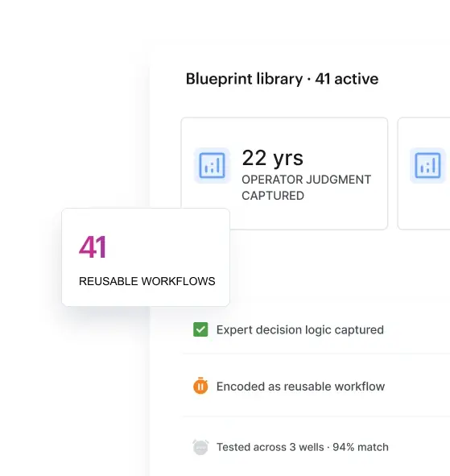Select the 22 yrs stat value
Image resolution: width=450 pixels, height=476 pixels.
tap(272, 158)
